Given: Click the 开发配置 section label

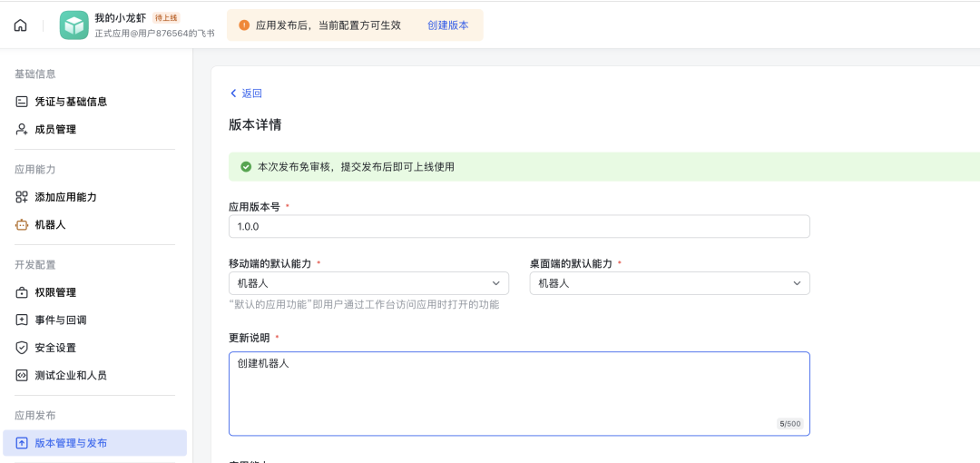Looking at the screenshot, I should pyautogui.click(x=35, y=265).
